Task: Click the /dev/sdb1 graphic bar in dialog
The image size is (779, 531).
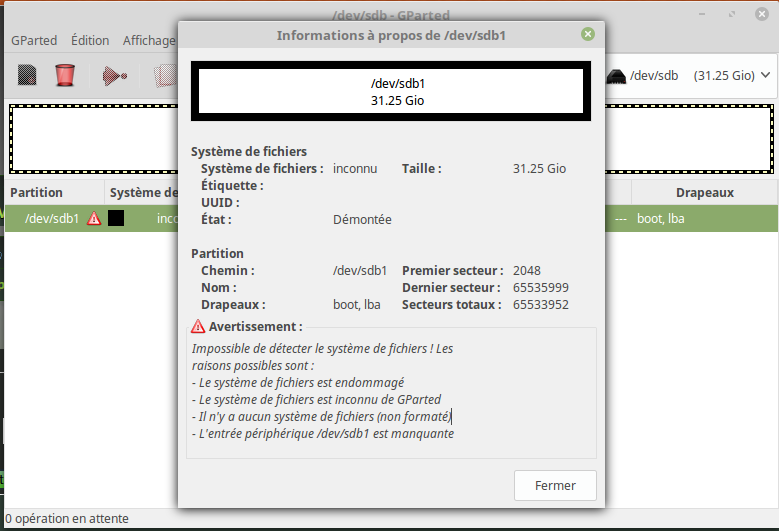Action: pyautogui.click(x=391, y=91)
